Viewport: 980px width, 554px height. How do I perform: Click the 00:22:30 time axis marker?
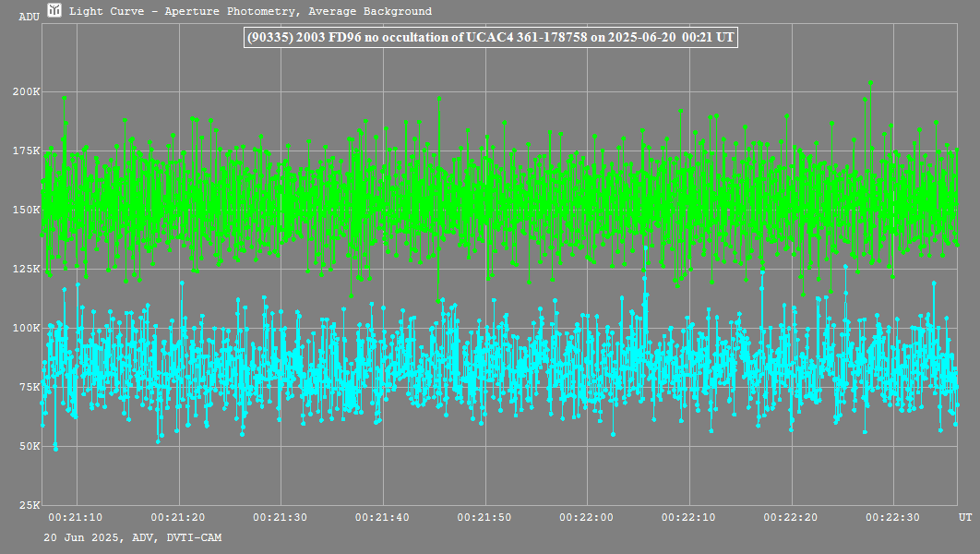point(893,517)
